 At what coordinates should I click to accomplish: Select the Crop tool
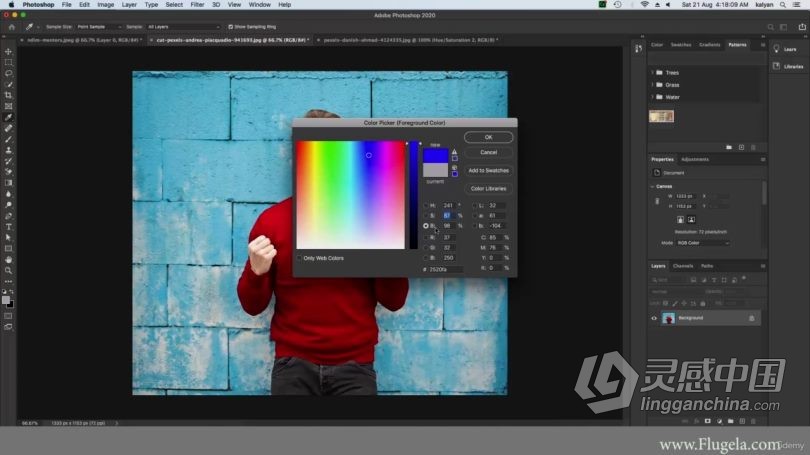pyautogui.click(x=8, y=96)
